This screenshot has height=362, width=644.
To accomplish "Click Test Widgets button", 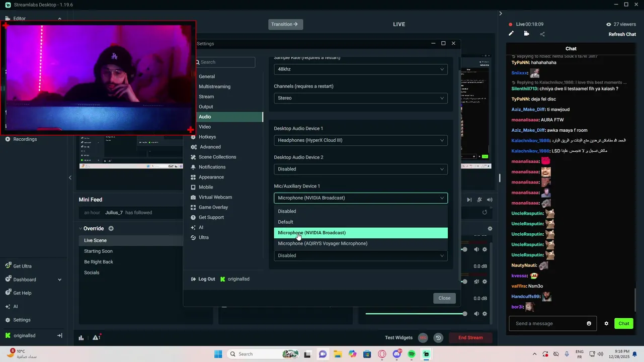I will 399,338.
